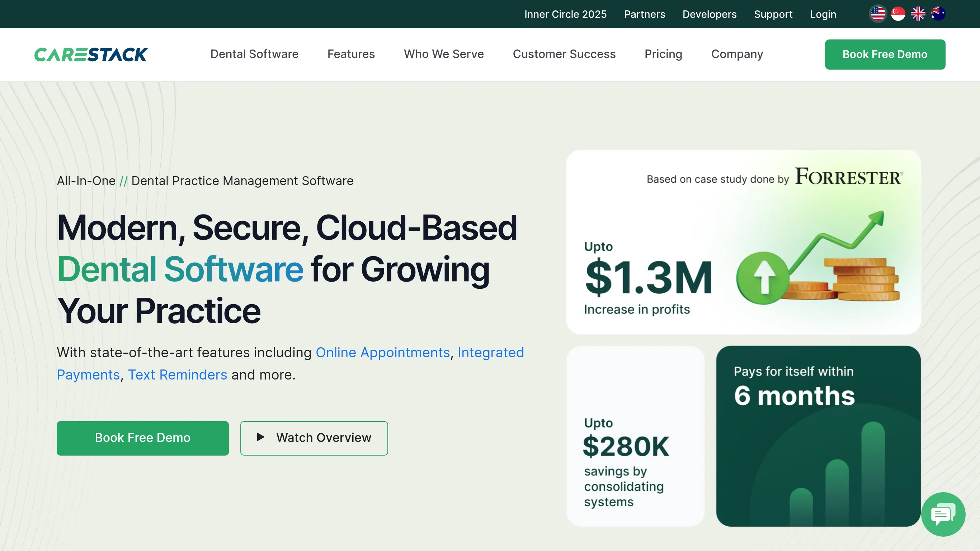Open the Features menu
The height and width of the screenshot is (551, 980).
point(351,54)
